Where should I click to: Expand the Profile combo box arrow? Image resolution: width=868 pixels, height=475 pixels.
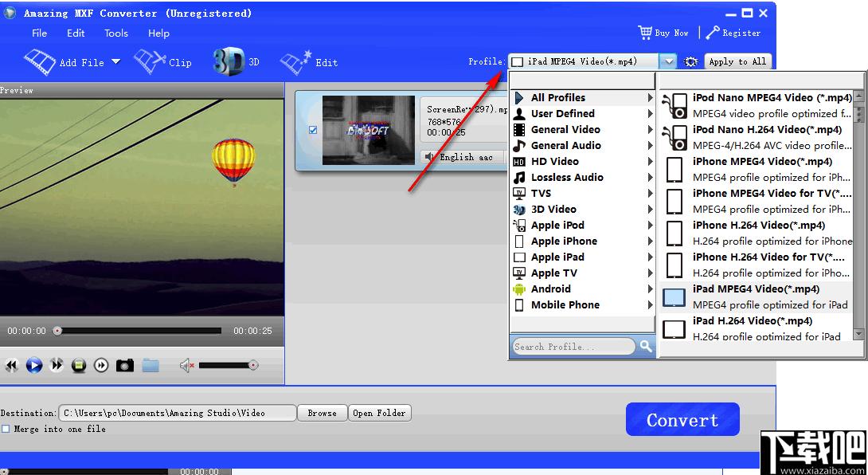(x=668, y=61)
